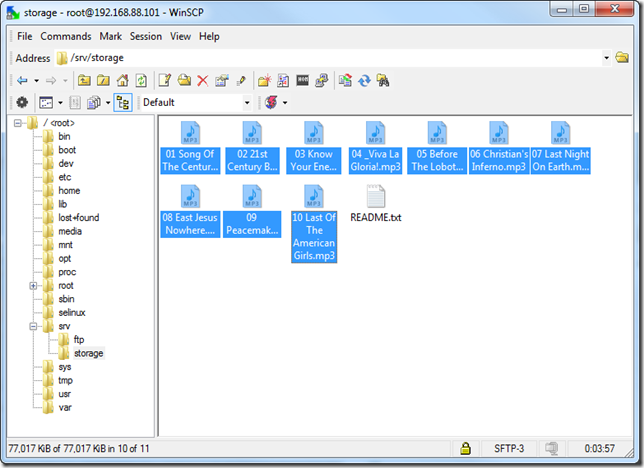Add a shortcut link icon
This screenshot has height=468, width=644.
[x=283, y=81]
